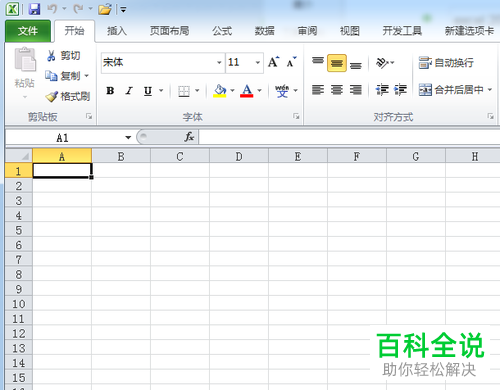Screen dimensions: 500x390
Task: Expand the 粘贴 options arrow
Action: click(x=25, y=97)
